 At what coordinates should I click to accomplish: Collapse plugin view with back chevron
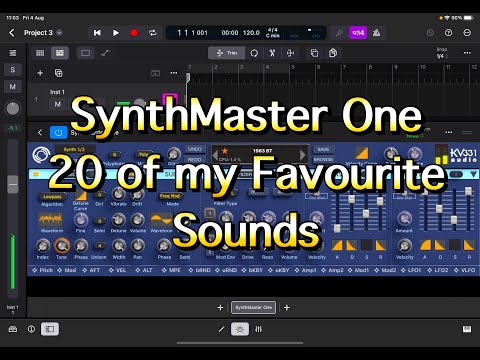pyautogui.click(x=40, y=133)
